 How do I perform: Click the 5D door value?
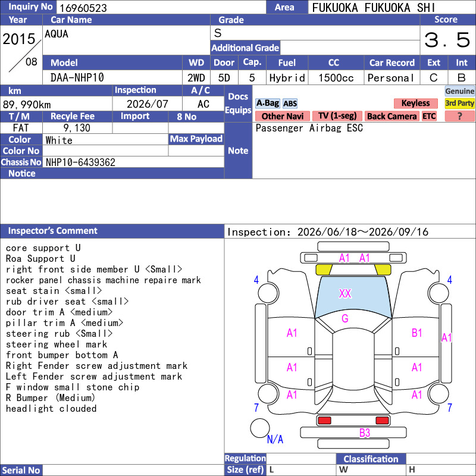tap(224, 78)
